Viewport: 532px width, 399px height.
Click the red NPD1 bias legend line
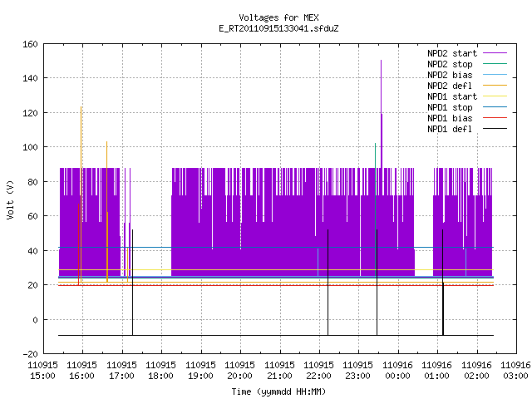[495, 118]
